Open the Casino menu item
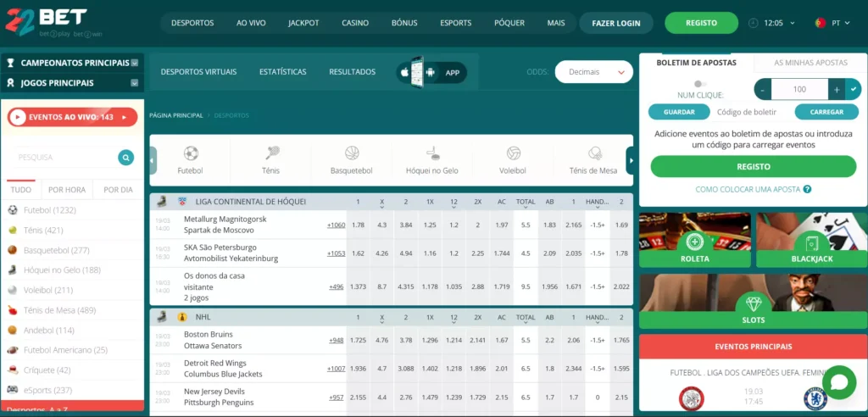Screen dimensions: 868x417 [x=355, y=23]
